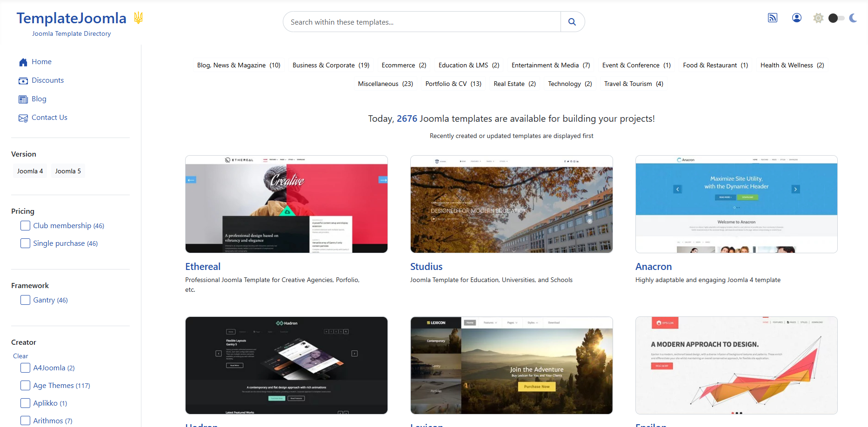
Task: Enable the Gantry framework checkbox
Action: click(x=26, y=300)
